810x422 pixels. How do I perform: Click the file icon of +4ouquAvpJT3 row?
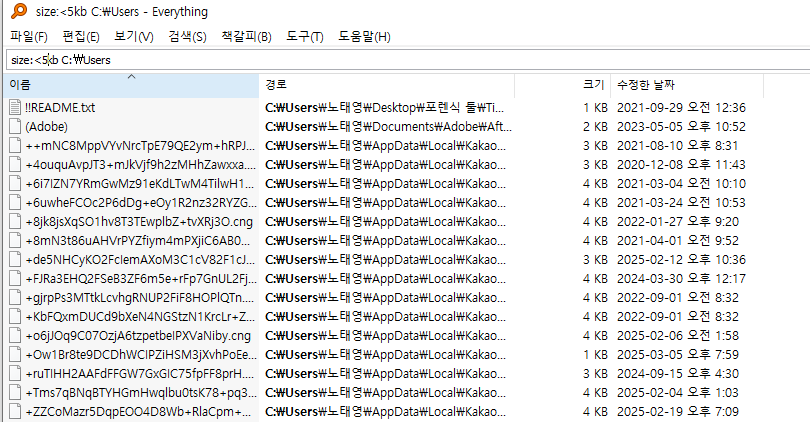click(x=15, y=165)
